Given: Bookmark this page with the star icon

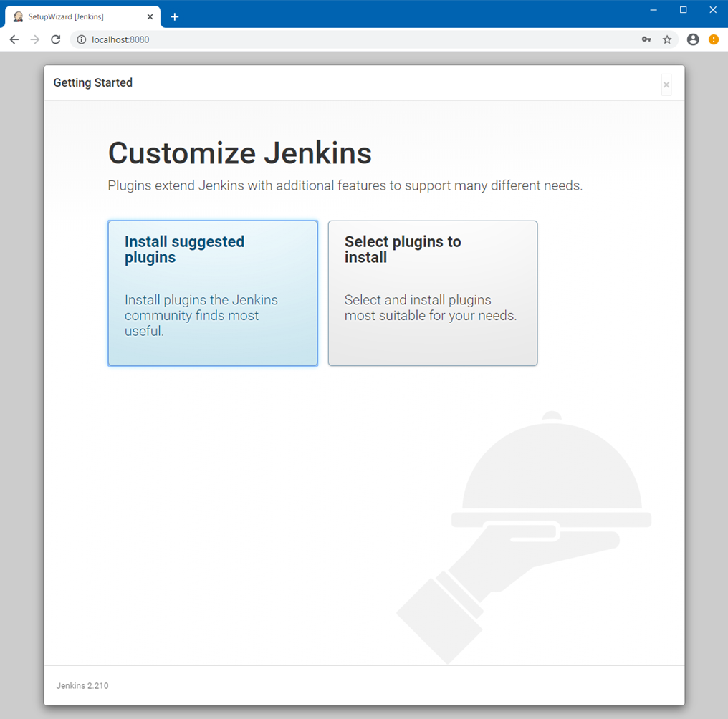Looking at the screenshot, I should 667,39.
